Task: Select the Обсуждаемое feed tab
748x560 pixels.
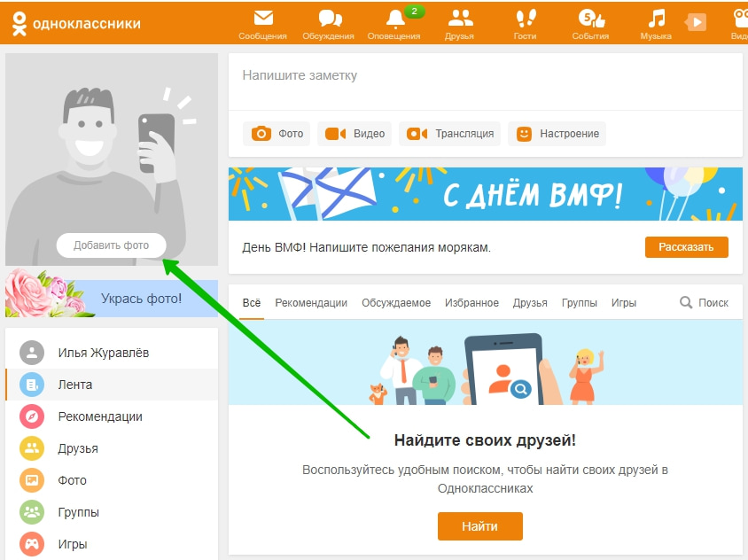Action: click(396, 303)
